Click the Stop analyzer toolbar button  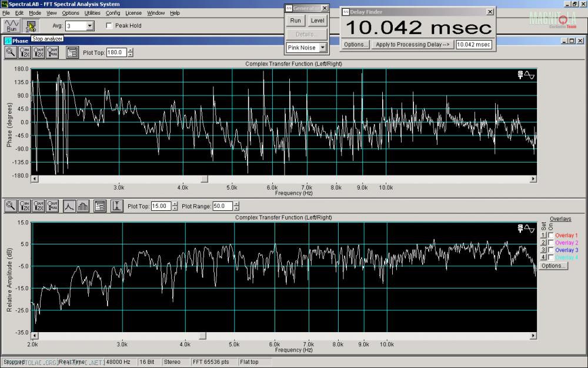[31, 26]
